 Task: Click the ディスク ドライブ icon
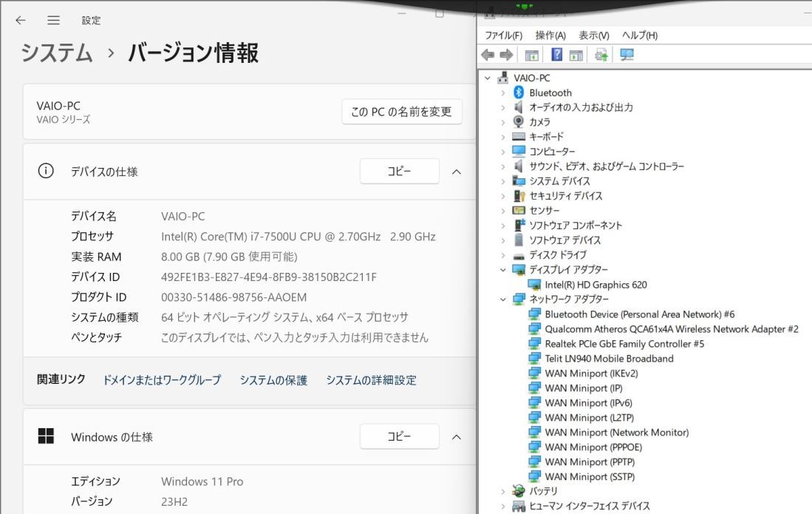[519, 255]
